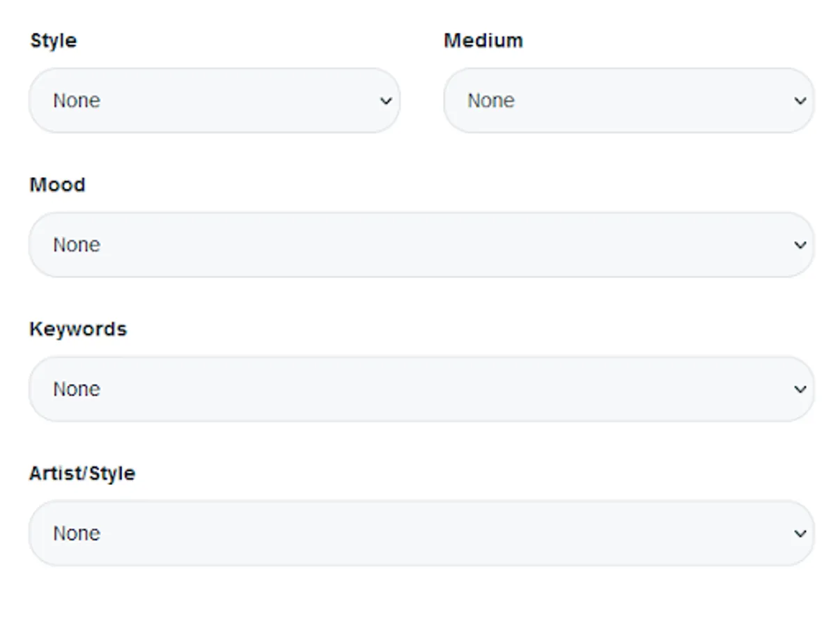
Task: Click the chevron icon on the Medium dropdown
Action: point(800,100)
